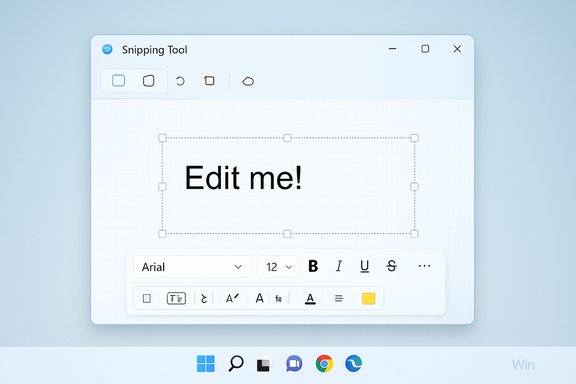This screenshot has width=576, height=384.
Task: Open the chat app on taskbar
Action: click(x=294, y=364)
